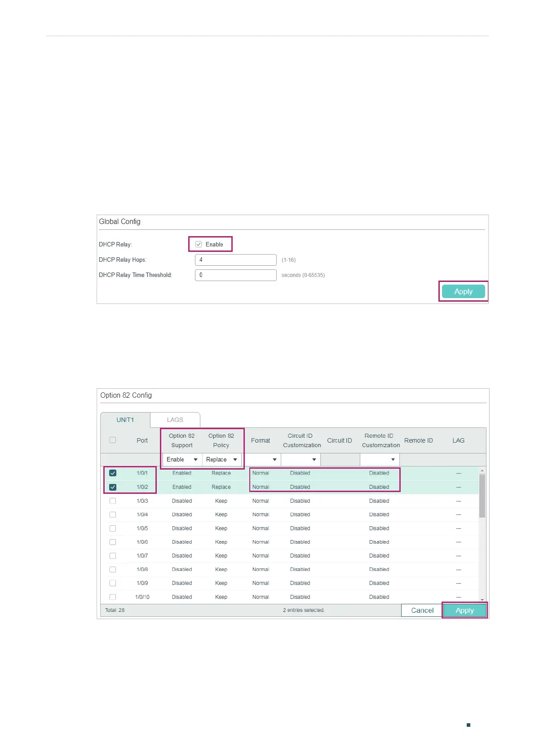Image resolution: width=535 pixels, height=756 pixels.
Task: Check the port 1/0/3 checkbox
Action: pos(113,501)
